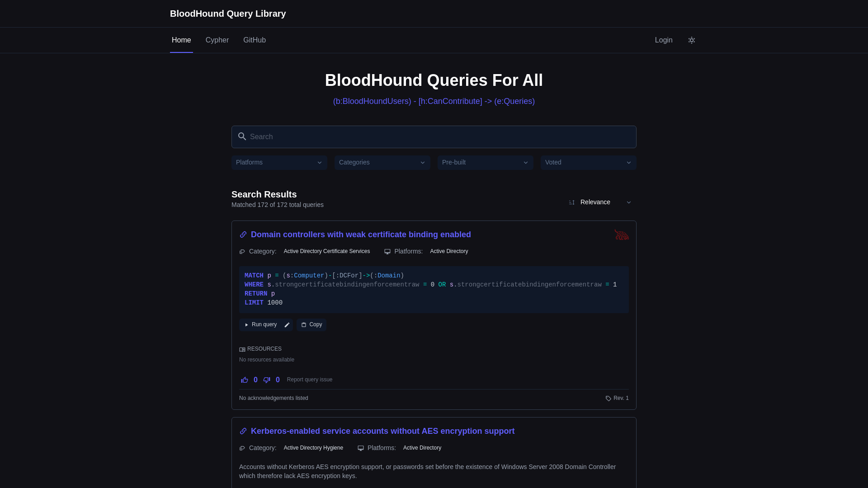Click the BloodHound Queries For All heading
Viewport: 868px width, 488px height.
pos(434,80)
